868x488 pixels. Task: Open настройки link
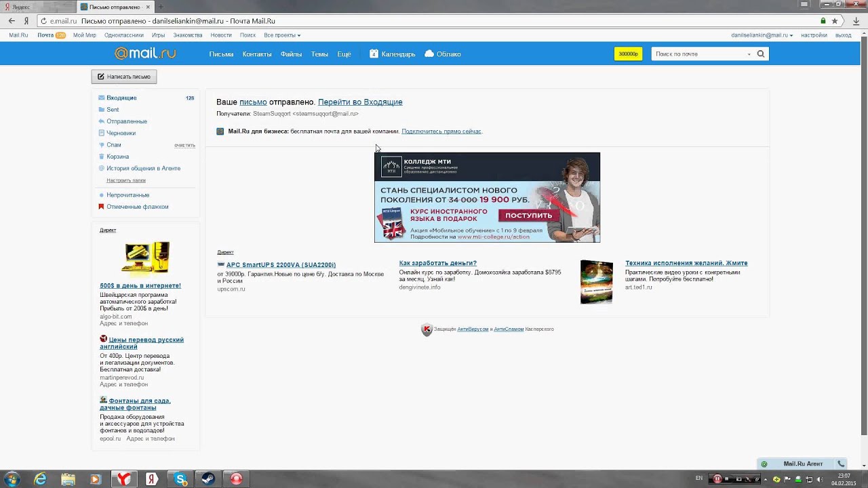[x=814, y=35]
